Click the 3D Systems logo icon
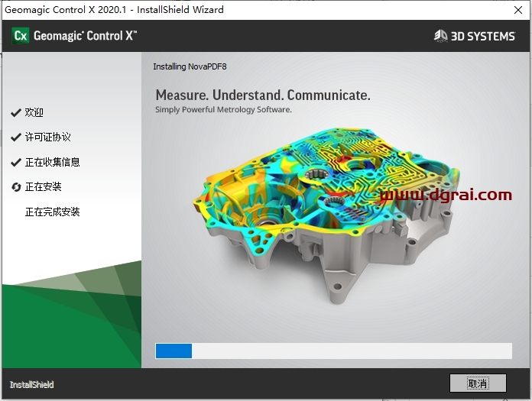The height and width of the screenshot is (401, 532). coord(441,36)
